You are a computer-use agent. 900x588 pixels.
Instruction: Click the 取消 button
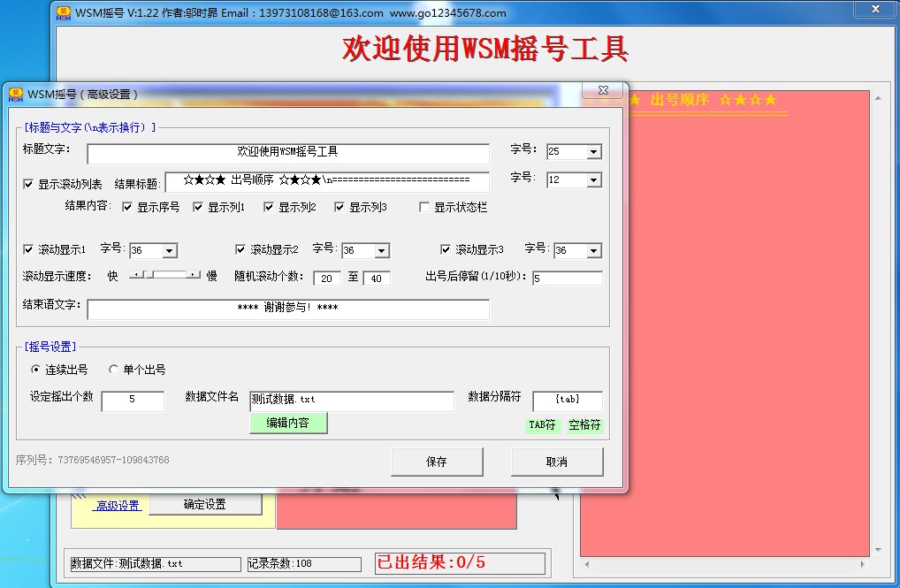[x=557, y=462]
